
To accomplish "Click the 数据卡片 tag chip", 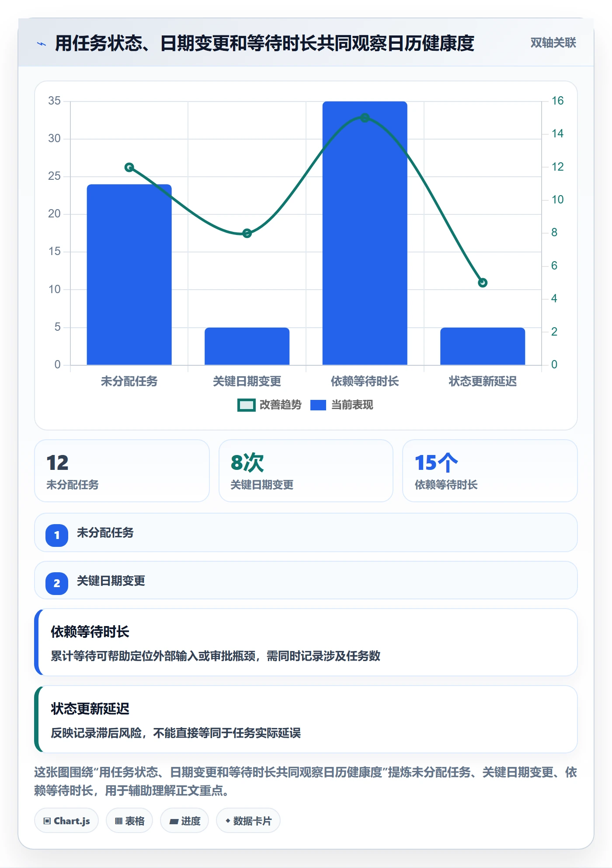I will coord(248,821).
